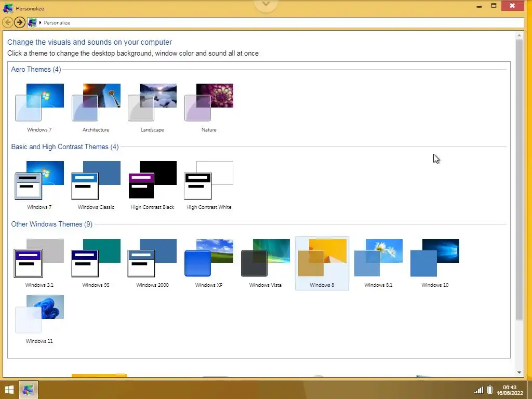Apply the Windows Classic theme
532x399 pixels.
pos(96,185)
